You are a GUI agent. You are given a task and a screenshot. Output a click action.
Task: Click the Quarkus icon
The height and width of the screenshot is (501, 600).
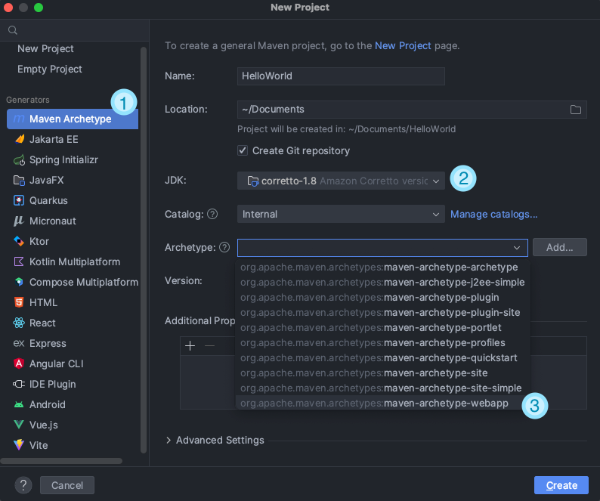19,201
